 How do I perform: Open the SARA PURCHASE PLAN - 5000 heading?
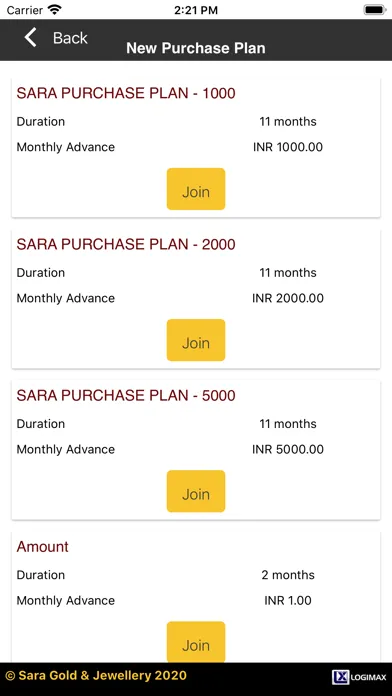tap(126, 395)
